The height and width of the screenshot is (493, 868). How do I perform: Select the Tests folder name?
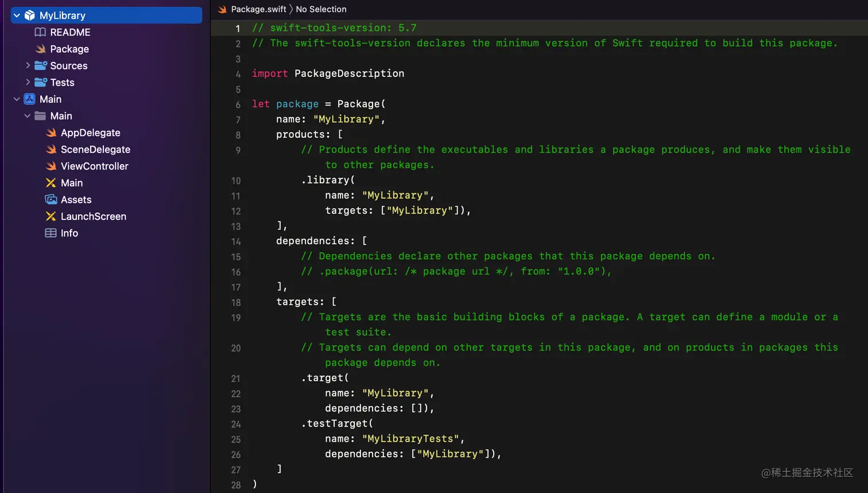click(62, 82)
